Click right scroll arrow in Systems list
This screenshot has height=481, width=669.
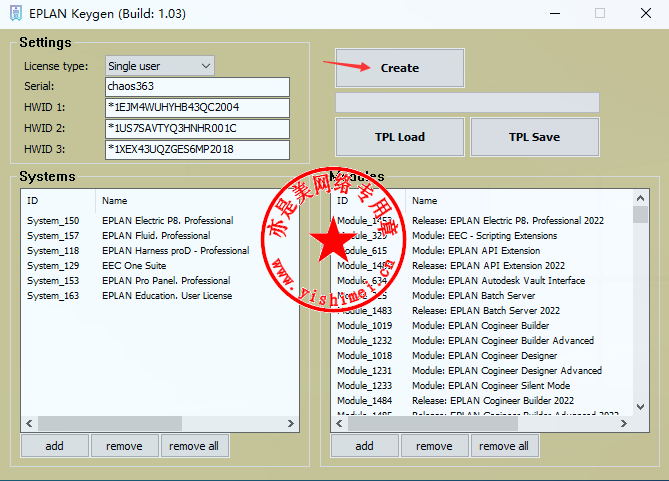291,423
